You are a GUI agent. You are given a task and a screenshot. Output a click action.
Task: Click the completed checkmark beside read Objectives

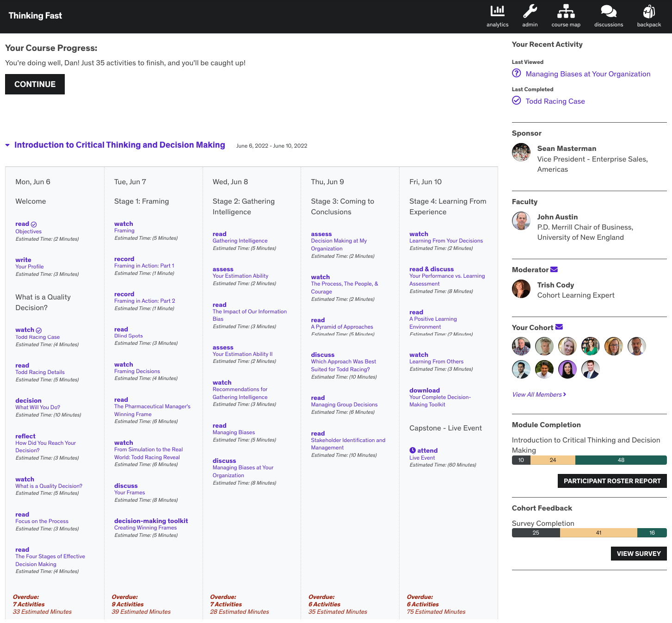click(34, 224)
